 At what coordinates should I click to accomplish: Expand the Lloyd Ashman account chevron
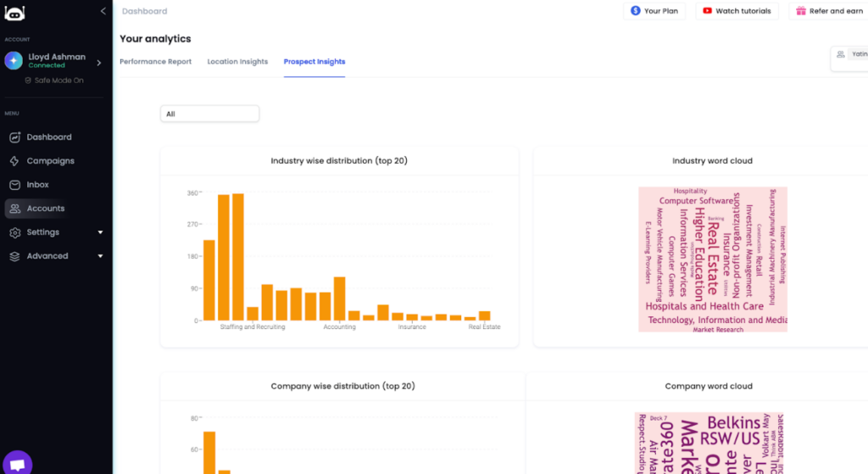[x=99, y=63]
